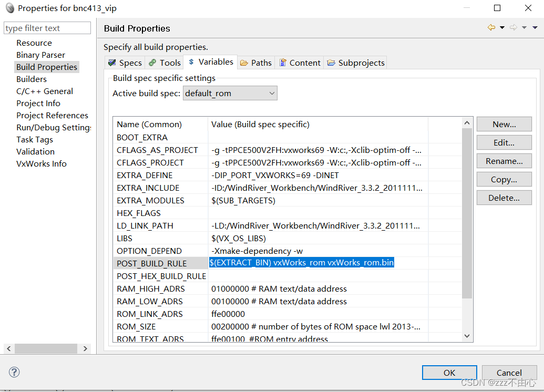This screenshot has width=544, height=392.
Task: Open the Active build spec dropdown
Action: (x=230, y=94)
